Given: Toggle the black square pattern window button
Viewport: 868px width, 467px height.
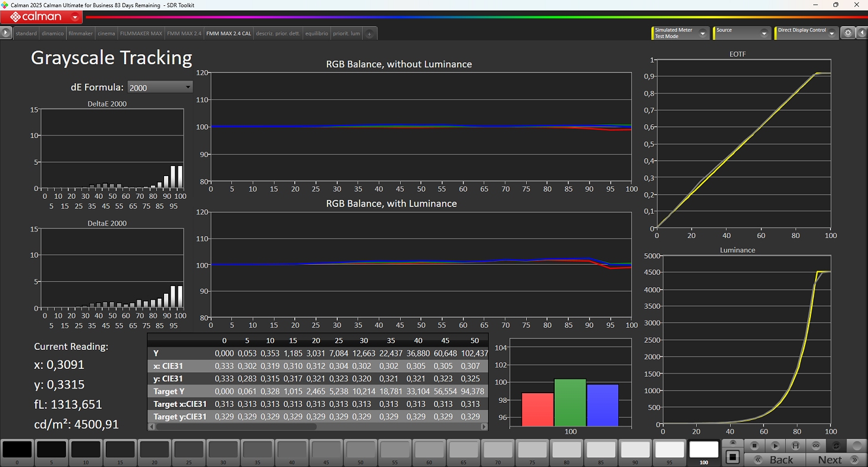Looking at the screenshot, I should pyautogui.click(x=732, y=457).
